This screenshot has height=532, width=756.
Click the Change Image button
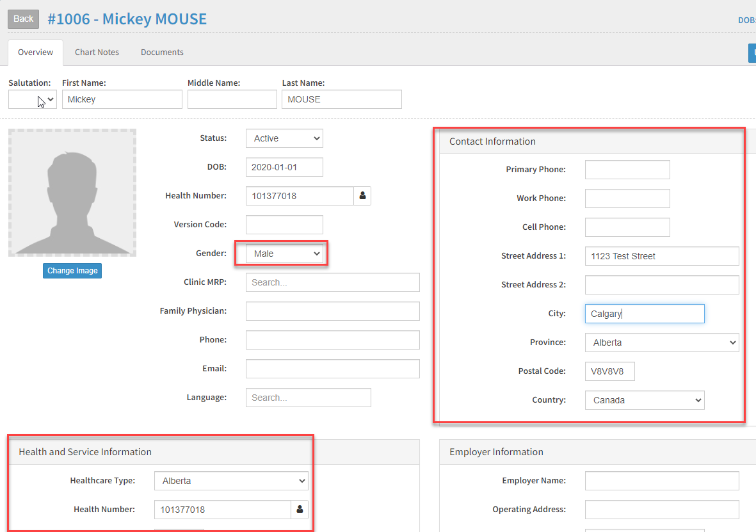pos(72,271)
